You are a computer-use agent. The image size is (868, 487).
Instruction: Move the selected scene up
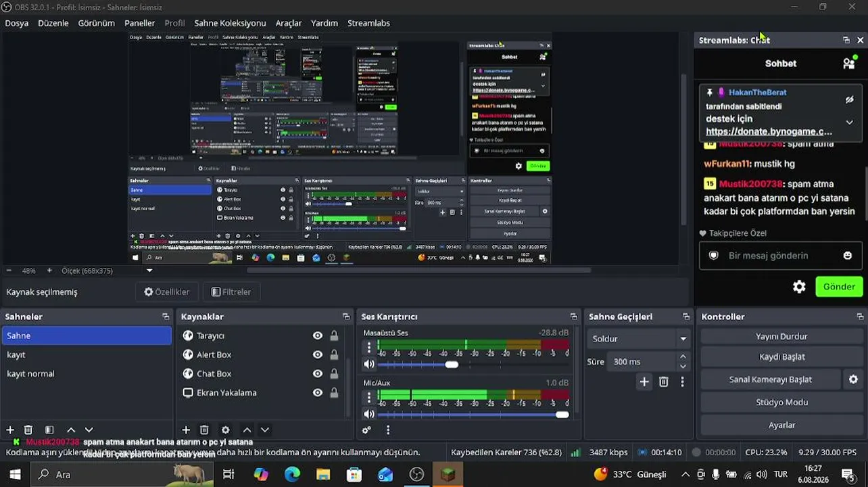[71, 430]
